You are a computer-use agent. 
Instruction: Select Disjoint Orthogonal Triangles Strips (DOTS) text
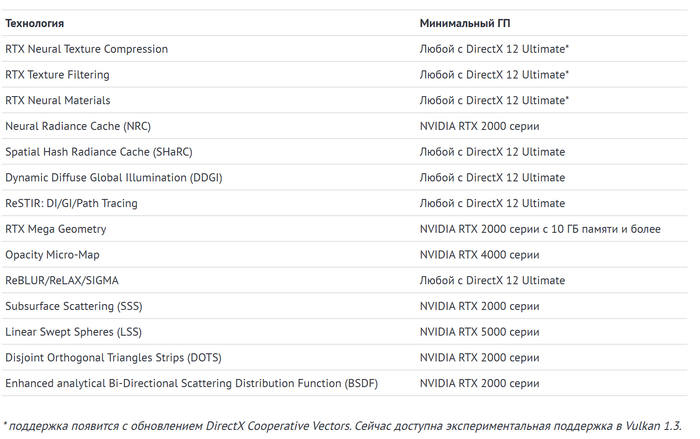[x=113, y=357]
